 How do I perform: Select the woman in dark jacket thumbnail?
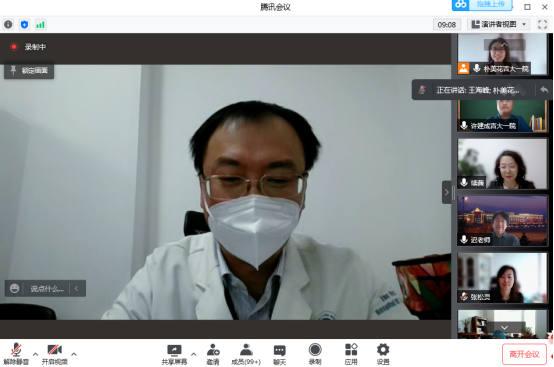pos(502,164)
